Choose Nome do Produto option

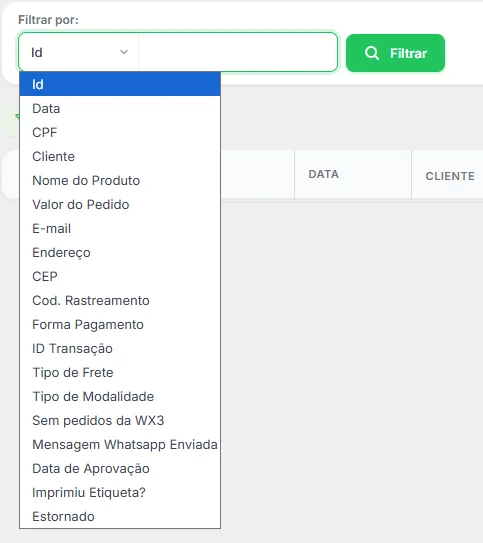(120, 180)
